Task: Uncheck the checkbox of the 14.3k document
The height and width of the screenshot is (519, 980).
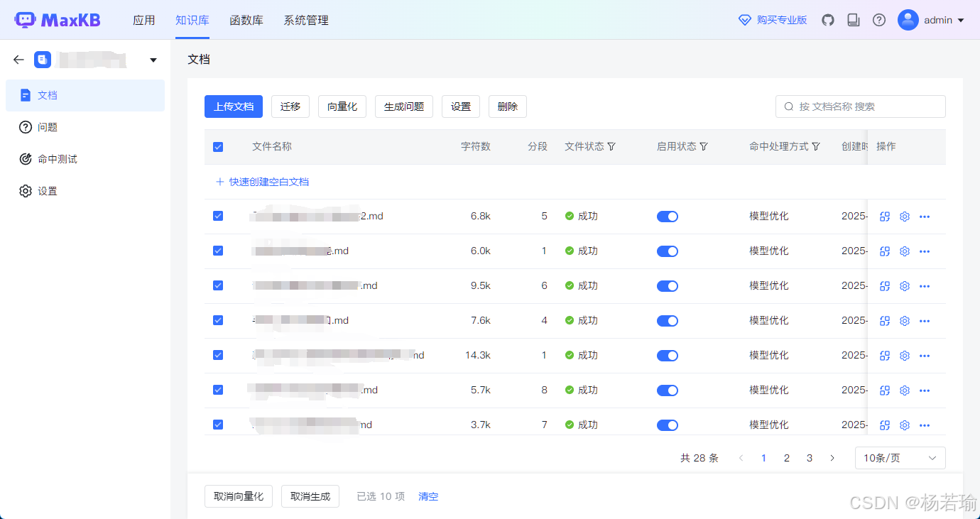Action: pyautogui.click(x=218, y=355)
